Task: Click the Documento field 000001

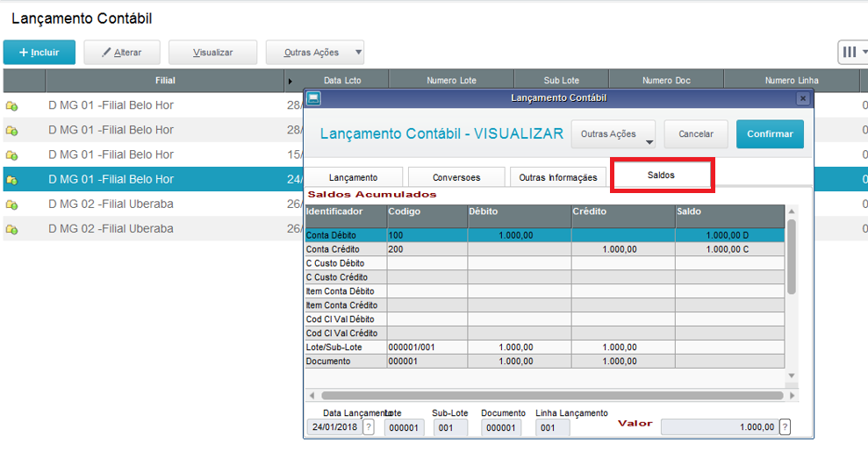Action: point(501,427)
